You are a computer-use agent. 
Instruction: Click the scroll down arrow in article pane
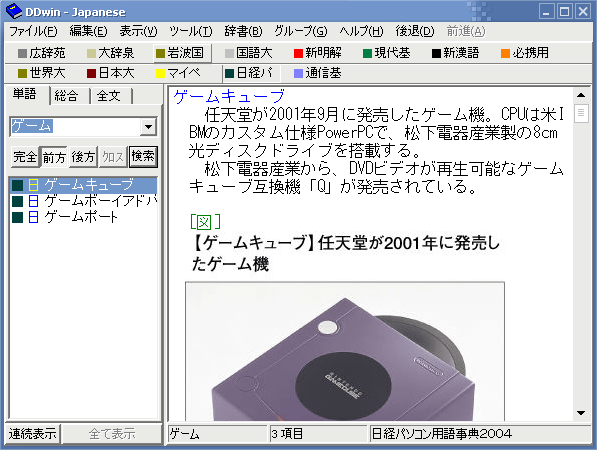[581, 413]
